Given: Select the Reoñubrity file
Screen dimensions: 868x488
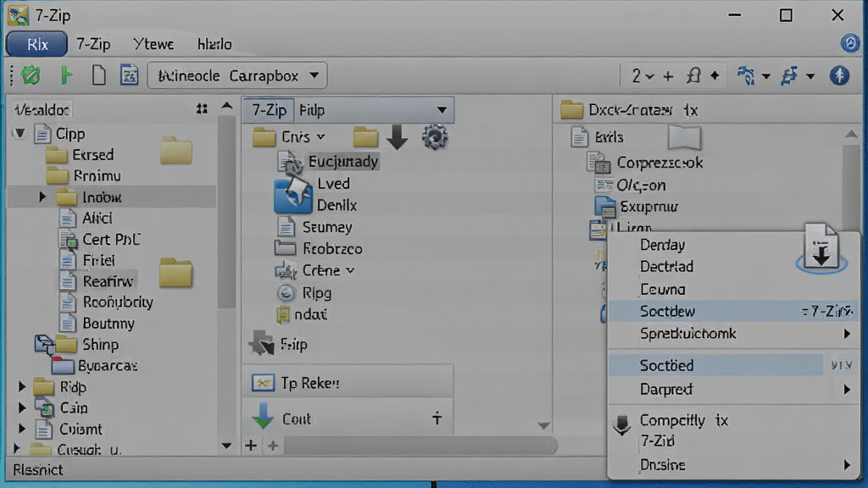Looking at the screenshot, I should click(106, 302).
